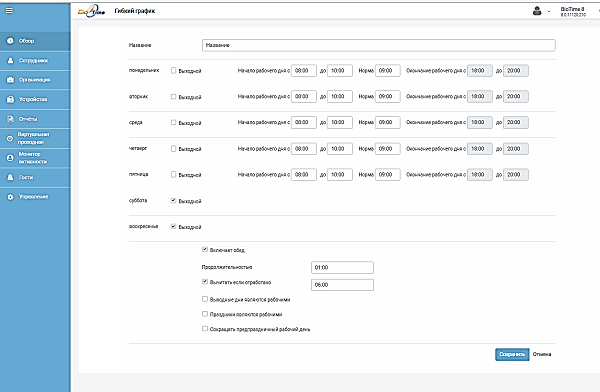The width and height of the screenshot is (600, 392).
Task: Expand the dropdown arrow beside user icon
Action: click(549, 11)
